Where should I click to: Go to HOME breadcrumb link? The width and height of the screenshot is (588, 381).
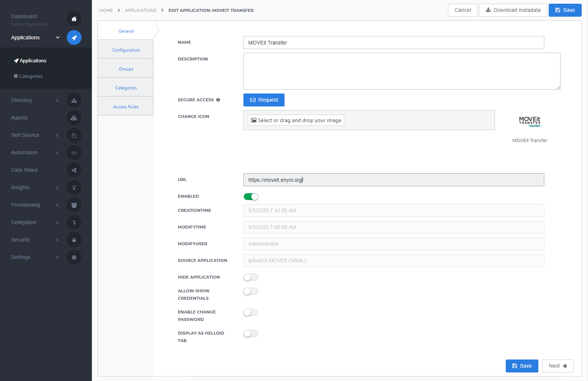(x=106, y=10)
